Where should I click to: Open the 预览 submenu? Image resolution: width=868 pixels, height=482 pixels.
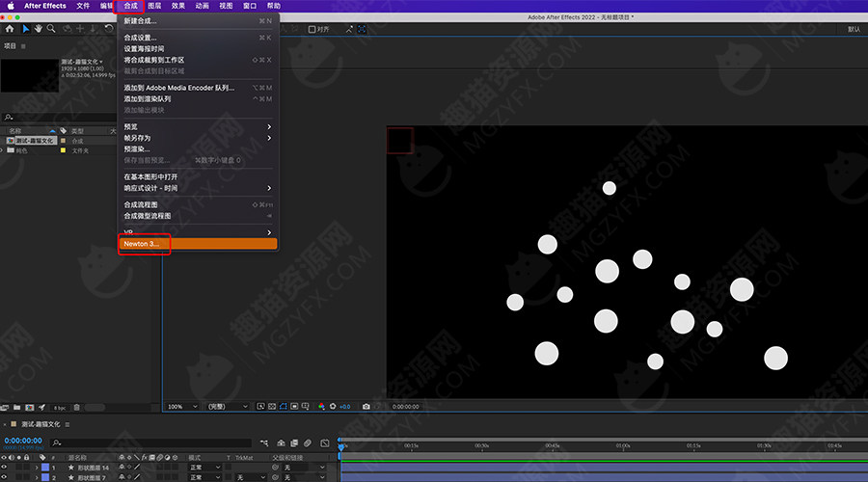(198, 126)
